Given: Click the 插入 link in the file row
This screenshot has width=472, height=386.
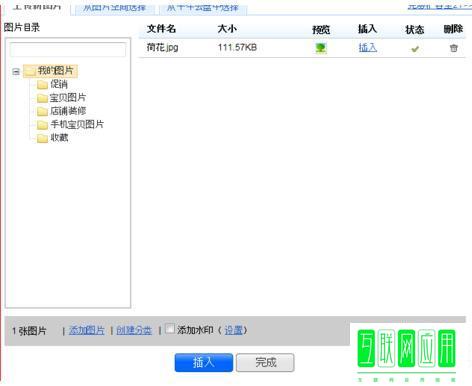Looking at the screenshot, I should (x=368, y=48).
